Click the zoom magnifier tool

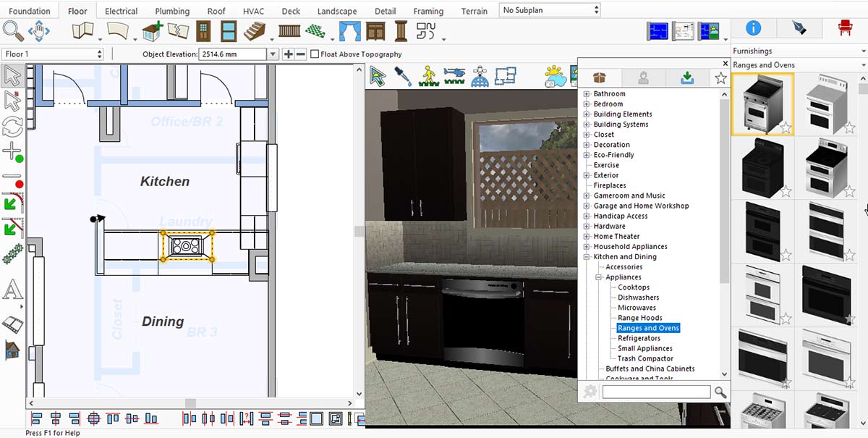(12, 31)
